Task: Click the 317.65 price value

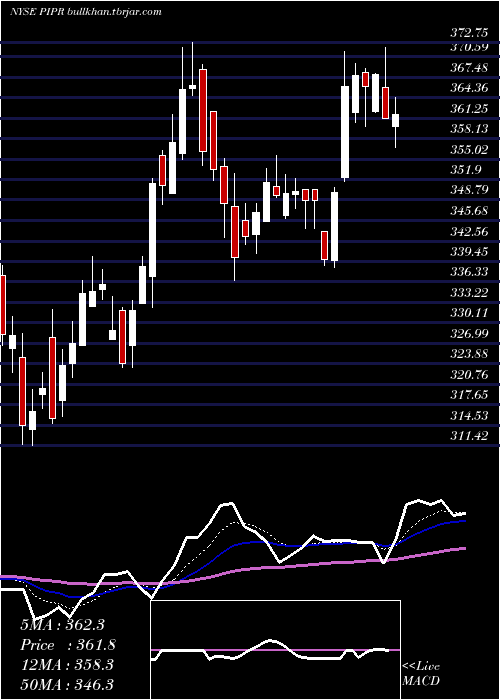Action: coord(469,395)
